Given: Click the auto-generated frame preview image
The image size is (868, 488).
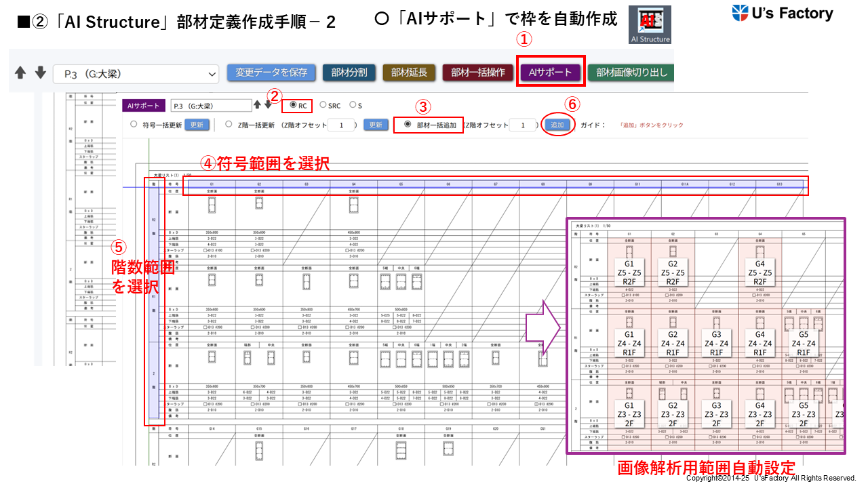Looking at the screenshot, I should click(x=705, y=335).
